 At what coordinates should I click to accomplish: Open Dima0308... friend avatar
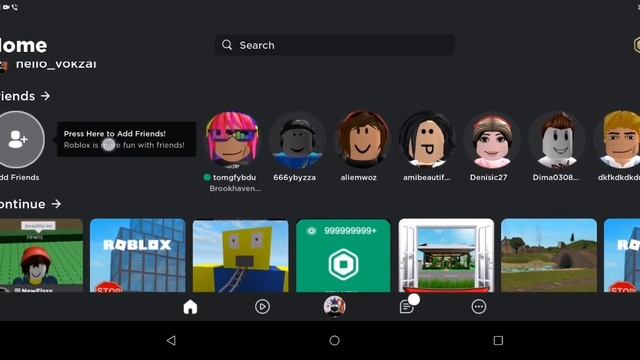[x=557, y=140]
